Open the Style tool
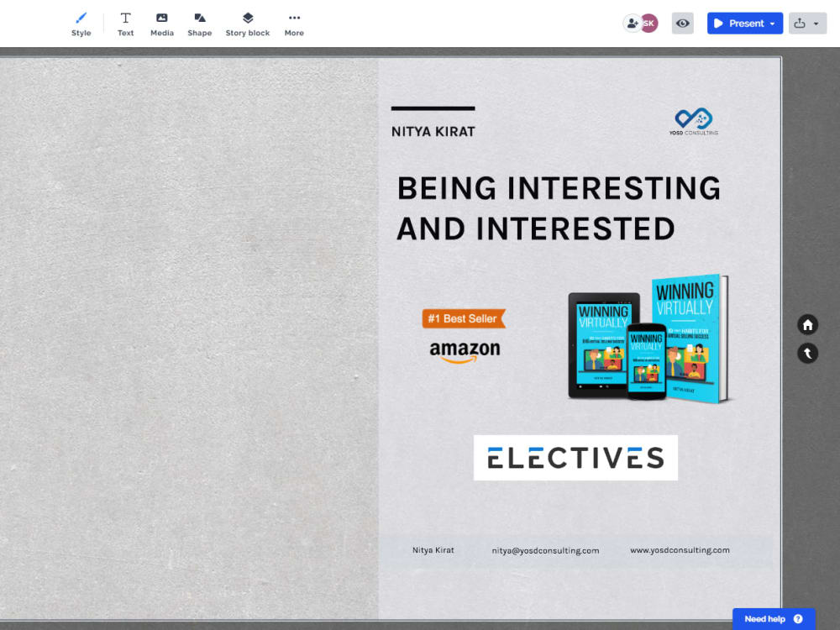 click(x=81, y=24)
